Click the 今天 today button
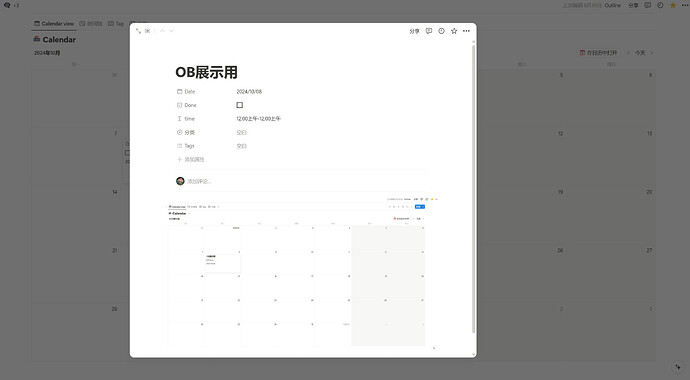The width and height of the screenshot is (690, 380). coord(640,53)
